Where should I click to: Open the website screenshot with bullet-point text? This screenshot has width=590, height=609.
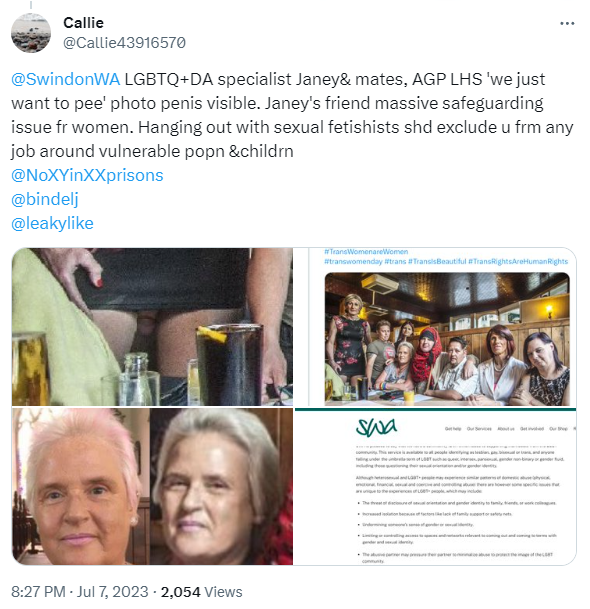click(435, 486)
